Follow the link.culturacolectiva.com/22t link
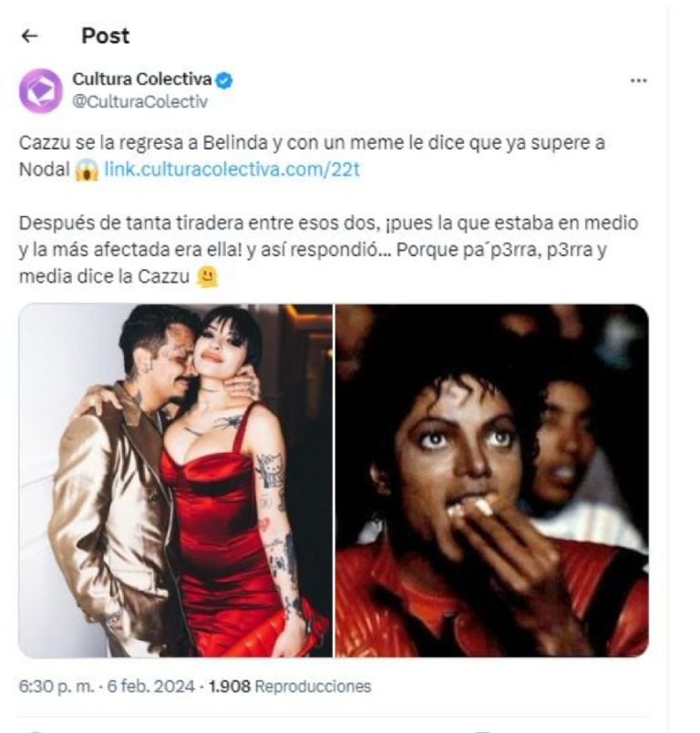Viewport: 700px width, 733px height. 232,170
